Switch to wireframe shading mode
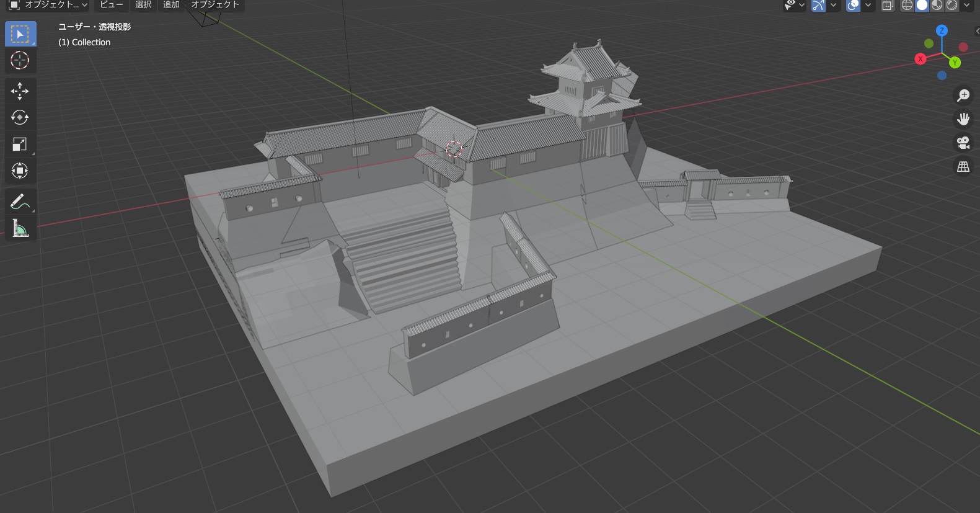 click(x=907, y=6)
